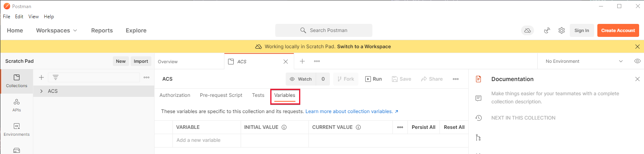Viewport: 644px width, 154px height.
Task: Go to Home
Action: pyautogui.click(x=15, y=30)
